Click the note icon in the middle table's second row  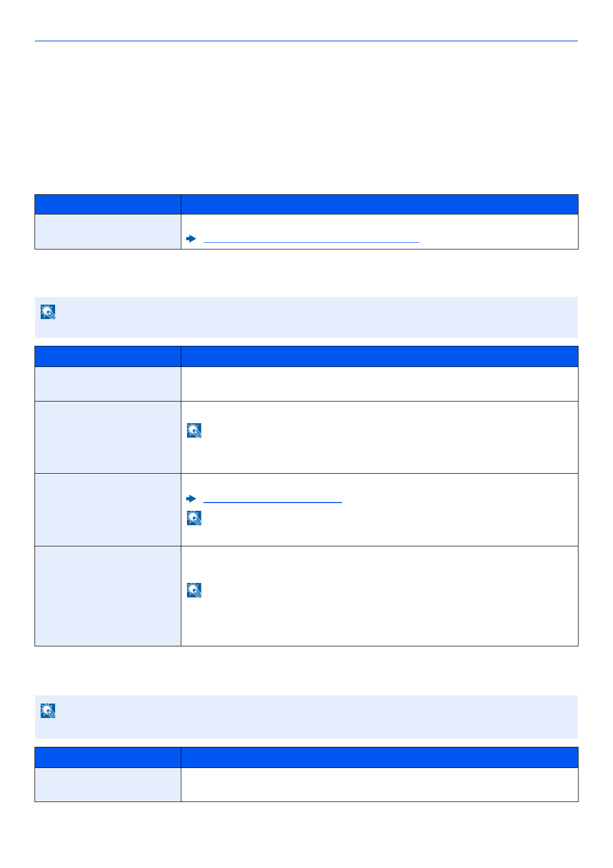click(194, 430)
